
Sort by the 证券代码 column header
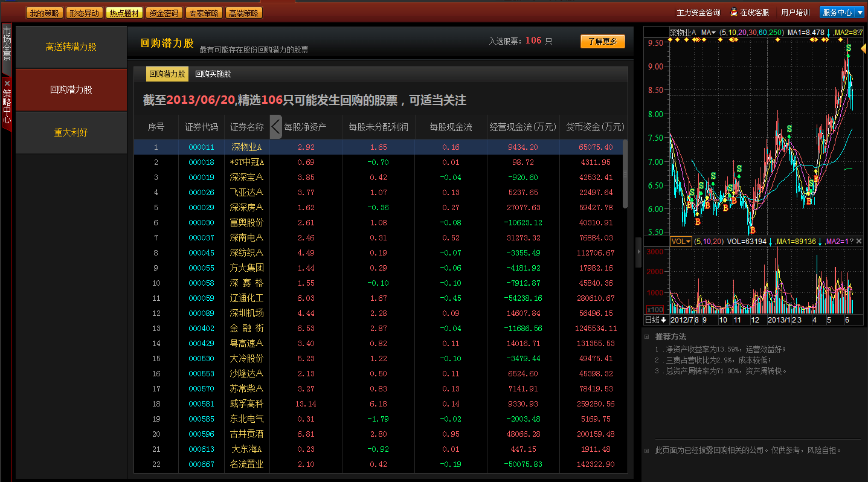(201, 127)
